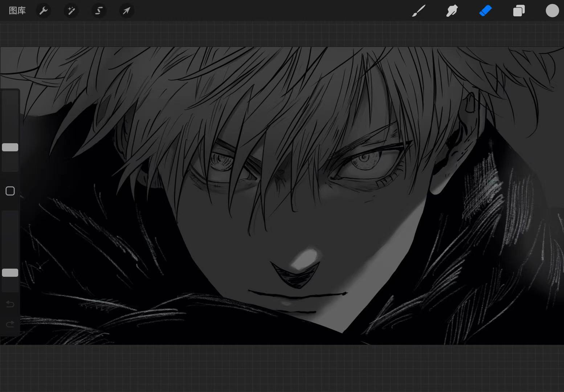
Task: Select the Smudge finger tool
Action: [x=452, y=11]
